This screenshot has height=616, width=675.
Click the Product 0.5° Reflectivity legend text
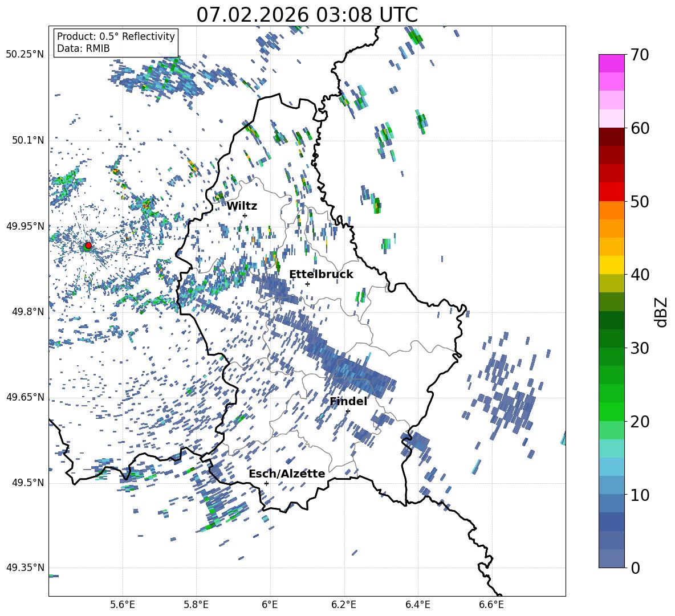(x=116, y=36)
